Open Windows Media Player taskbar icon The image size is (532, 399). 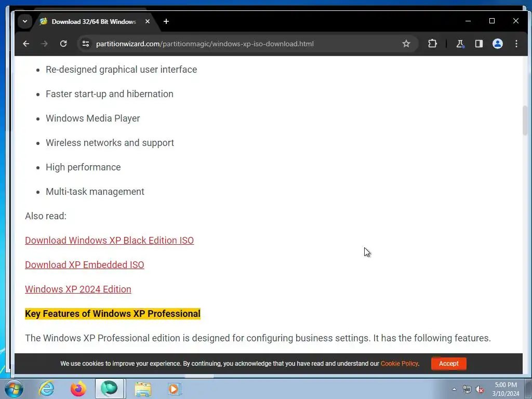click(x=174, y=389)
